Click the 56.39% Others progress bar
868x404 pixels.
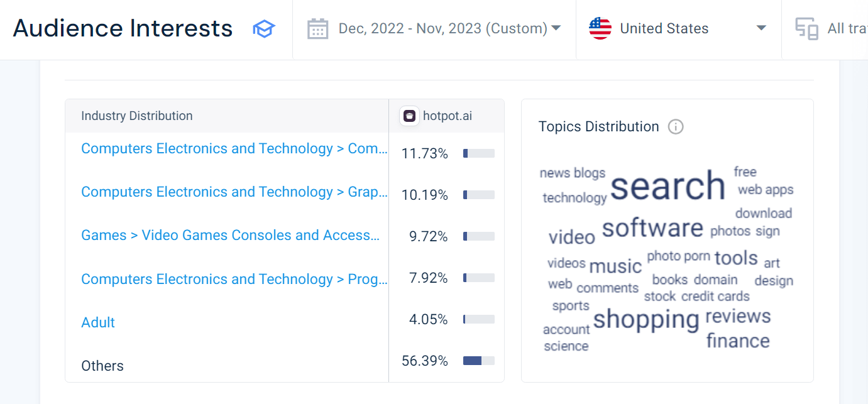478,361
